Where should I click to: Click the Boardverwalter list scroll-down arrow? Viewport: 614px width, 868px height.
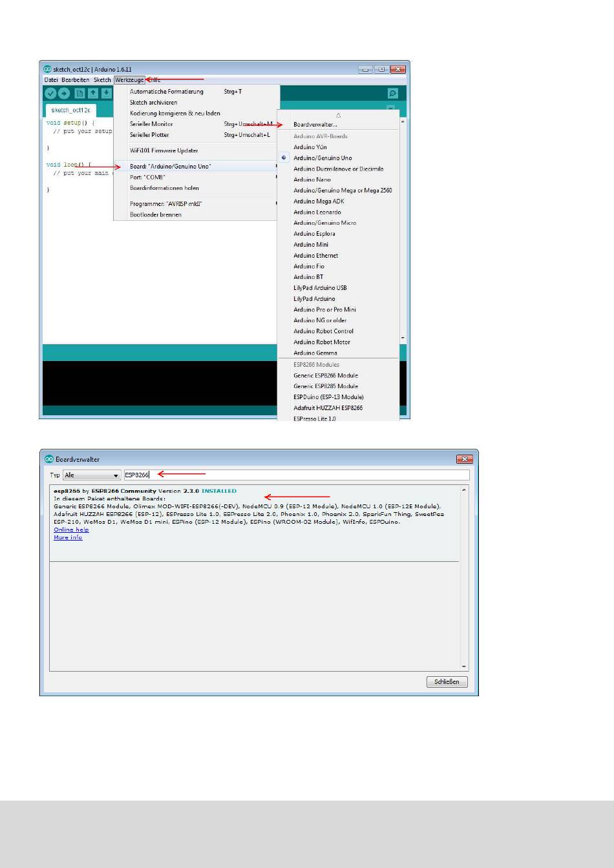(x=464, y=666)
